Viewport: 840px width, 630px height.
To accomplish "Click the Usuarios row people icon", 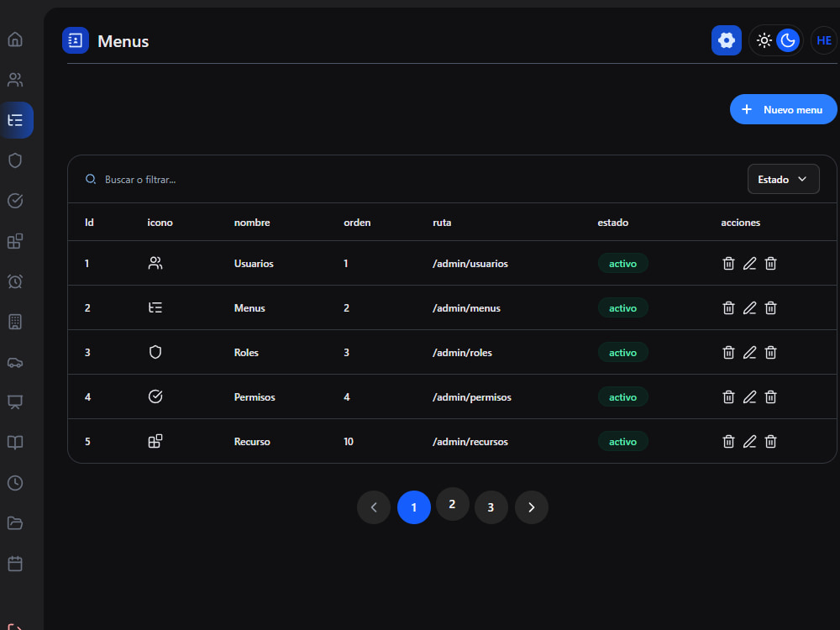I will 155,263.
